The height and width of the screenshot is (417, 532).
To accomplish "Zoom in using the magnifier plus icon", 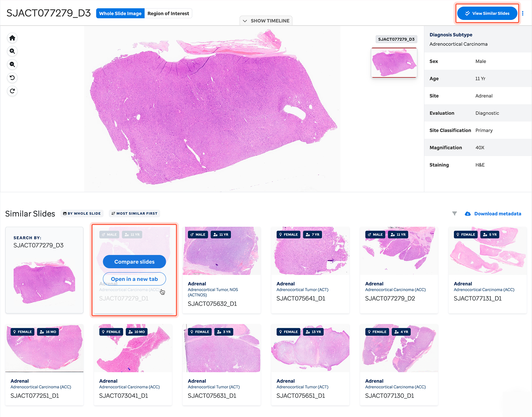I will click(12, 51).
